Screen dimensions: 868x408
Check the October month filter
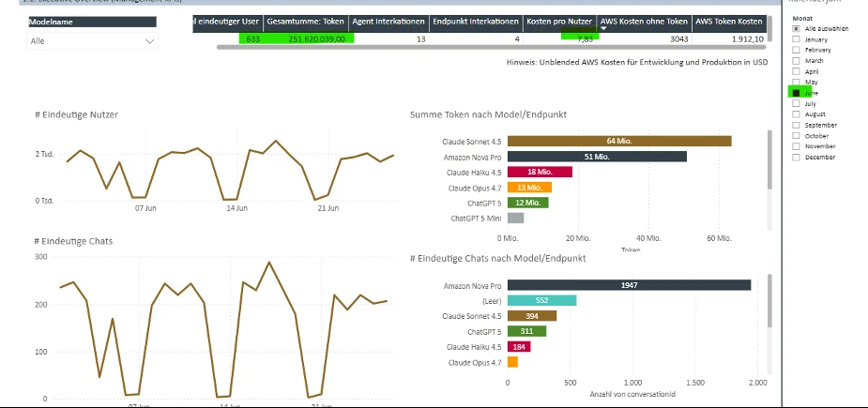coord(796,136)
